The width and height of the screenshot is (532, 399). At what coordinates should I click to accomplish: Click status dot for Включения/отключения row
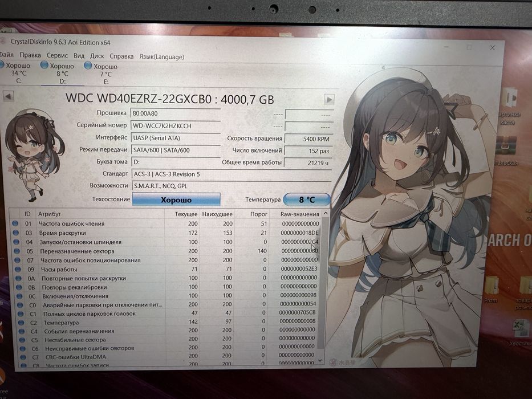[x=20, y=296]
